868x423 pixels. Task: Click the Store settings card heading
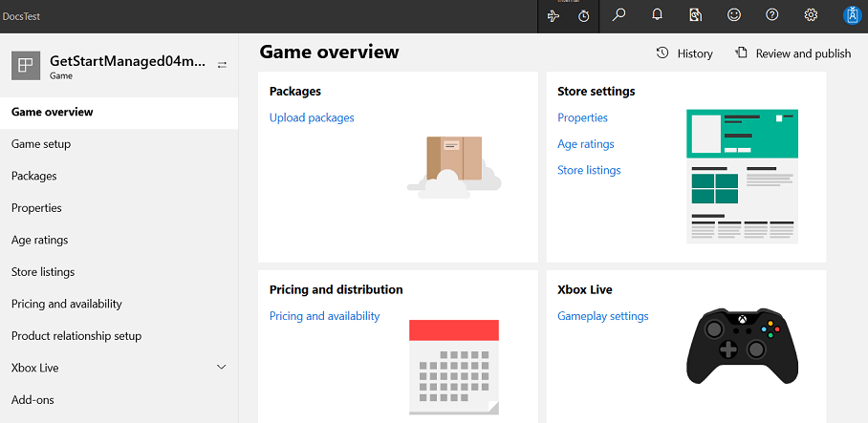[597, 92]
